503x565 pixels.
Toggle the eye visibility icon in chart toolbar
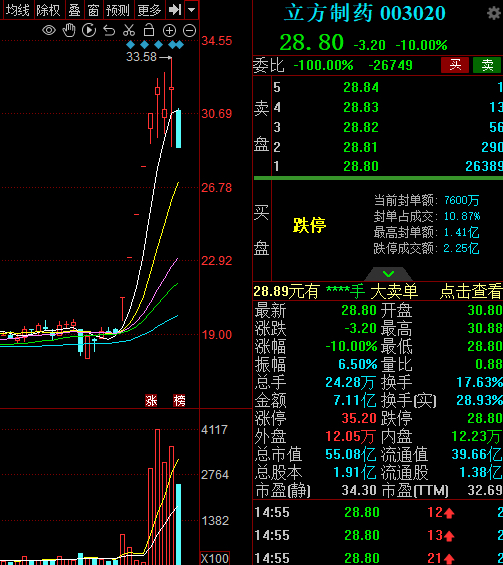[x=49, y=31]
